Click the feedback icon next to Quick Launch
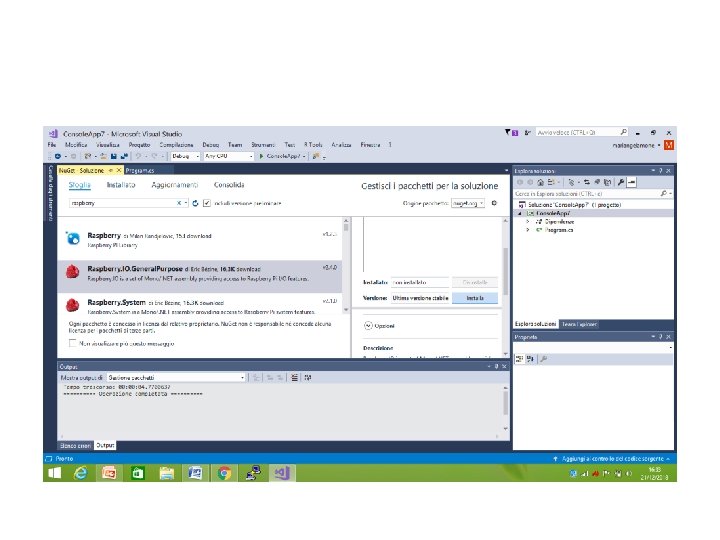 [527, 132]
